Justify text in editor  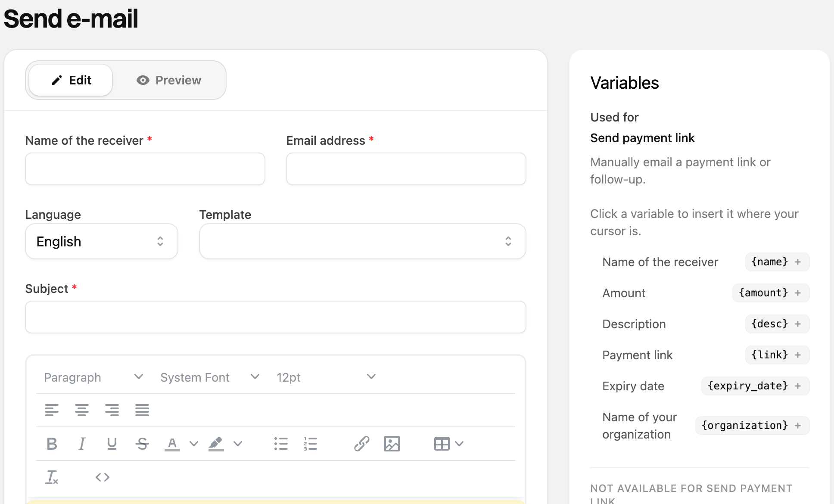(x=142, y=410)
